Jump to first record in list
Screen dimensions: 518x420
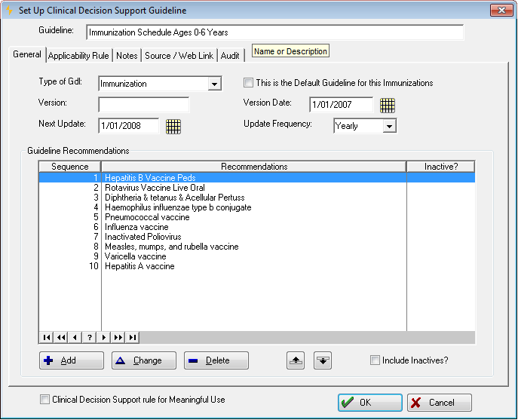(47, 337)
